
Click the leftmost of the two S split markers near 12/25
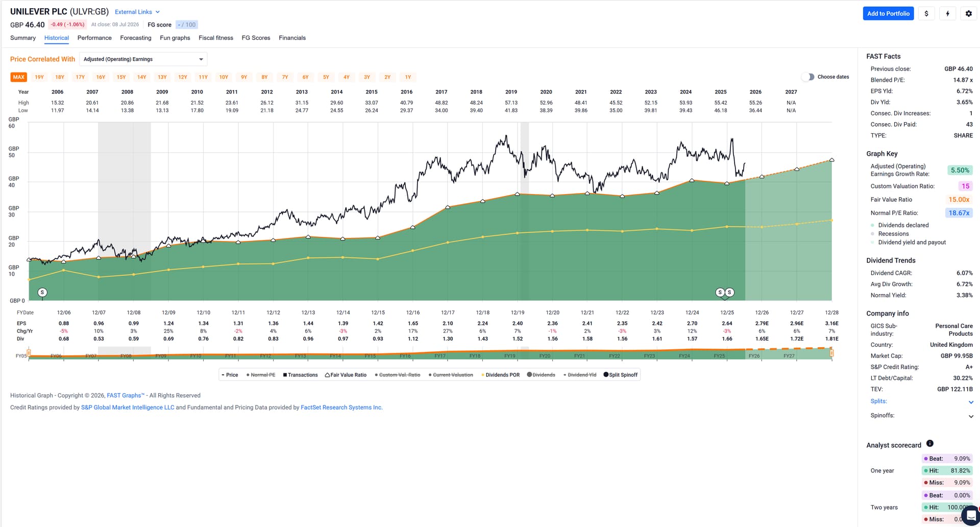pyautogui.click(x=720, y=293)
